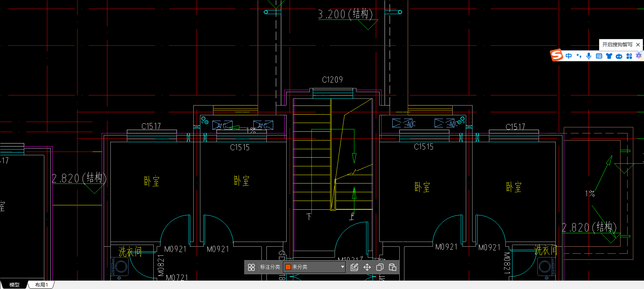Click the paste annotation icon
Viewport: 644px width, 289px height.
393,267
